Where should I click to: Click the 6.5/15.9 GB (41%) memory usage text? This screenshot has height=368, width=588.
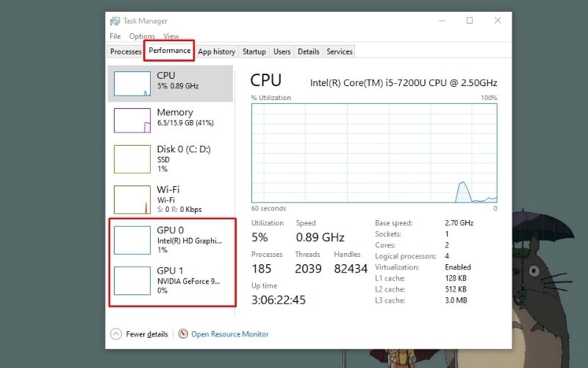click(x=185, y=123)
